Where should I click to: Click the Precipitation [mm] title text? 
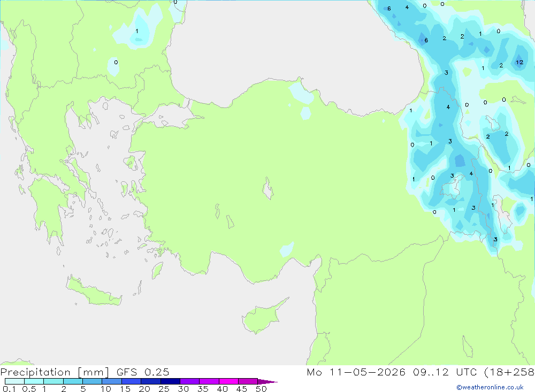click(x=55, y=372)
